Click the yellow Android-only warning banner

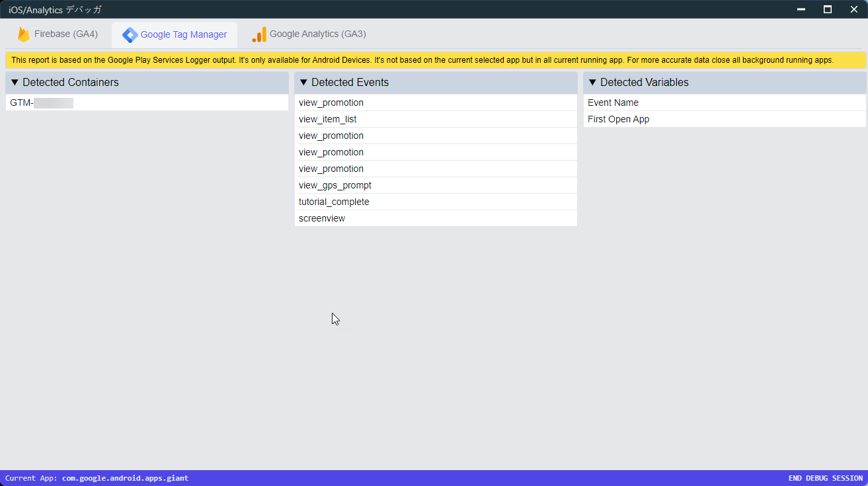click(423, 60)
